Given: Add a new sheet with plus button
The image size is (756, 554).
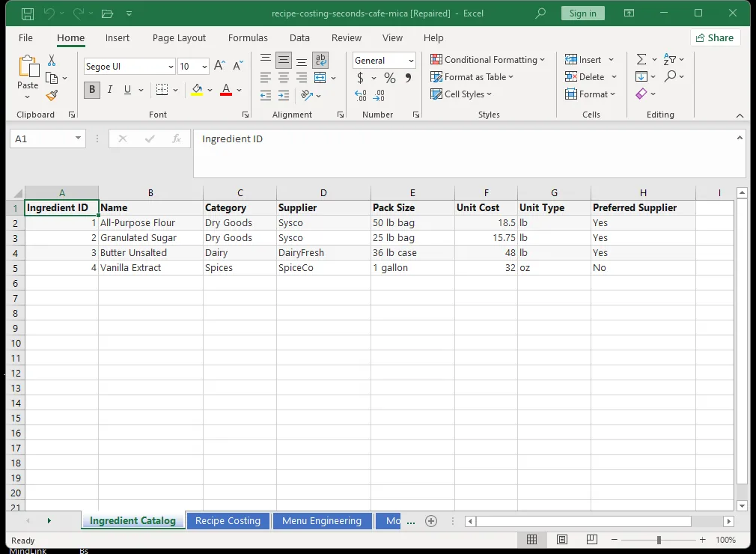Looking at the screenshot, I should tap(431, 521).
